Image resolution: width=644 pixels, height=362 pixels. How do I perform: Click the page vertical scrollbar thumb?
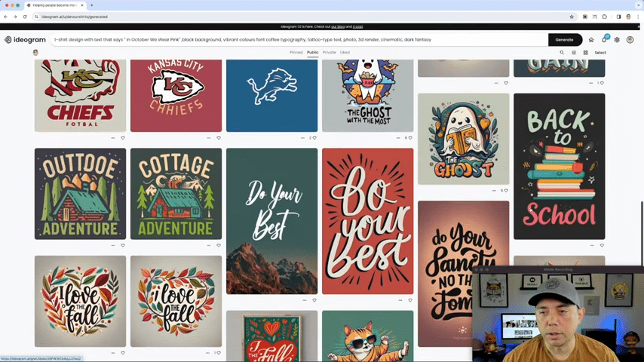coord(642,233)
